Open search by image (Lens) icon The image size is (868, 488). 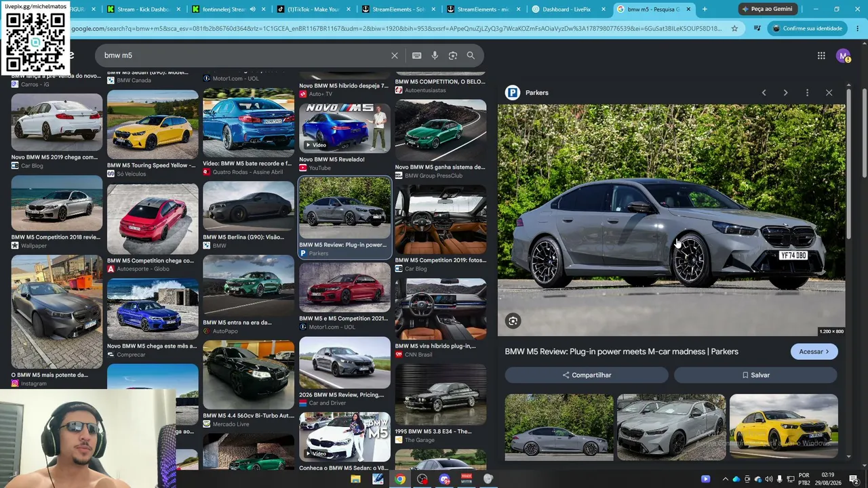pos(453,56)
